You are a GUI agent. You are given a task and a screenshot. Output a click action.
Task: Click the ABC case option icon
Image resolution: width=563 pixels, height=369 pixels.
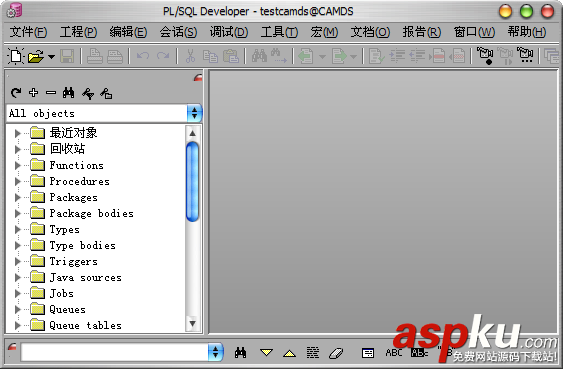click(394, 353)
